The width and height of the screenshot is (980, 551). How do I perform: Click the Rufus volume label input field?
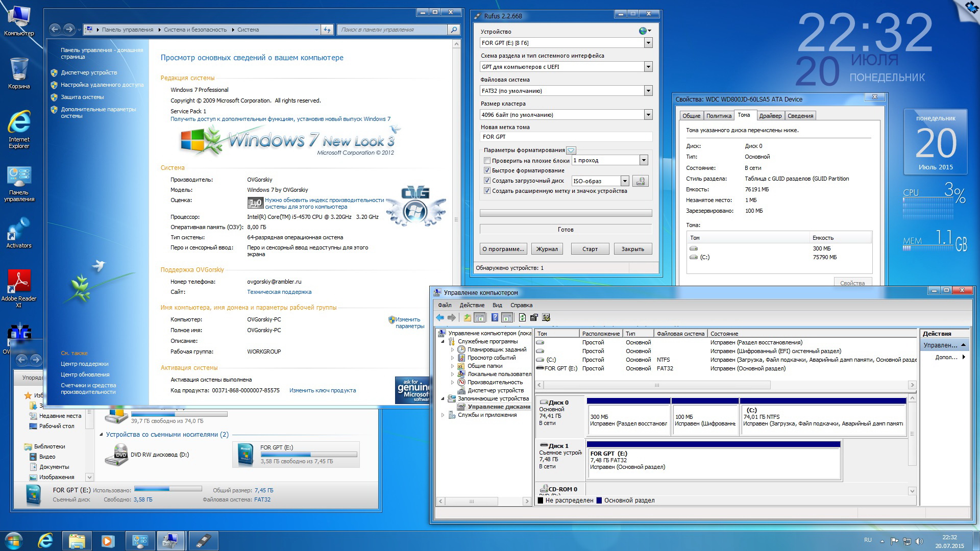[x=566, y=137]
